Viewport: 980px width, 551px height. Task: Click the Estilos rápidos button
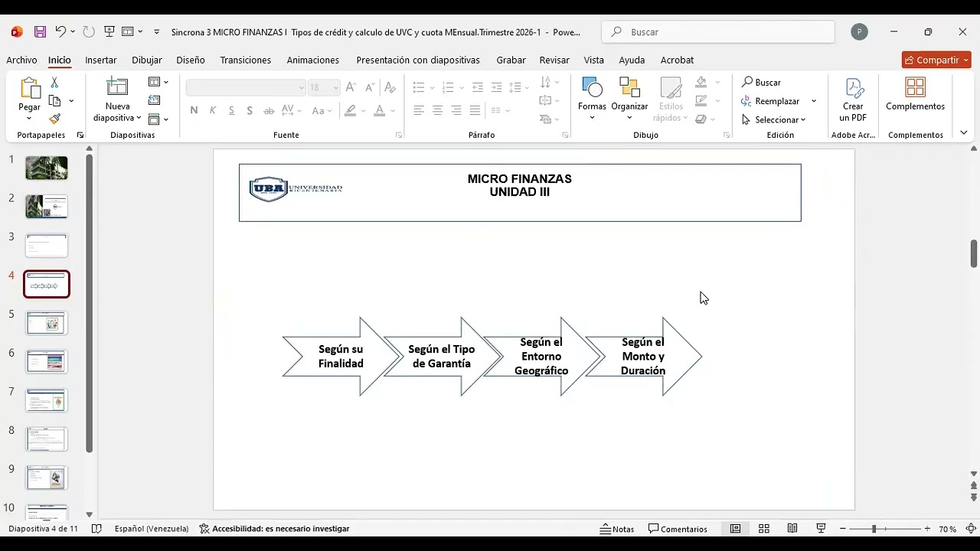pyautogui.click(x=671, y=99)
